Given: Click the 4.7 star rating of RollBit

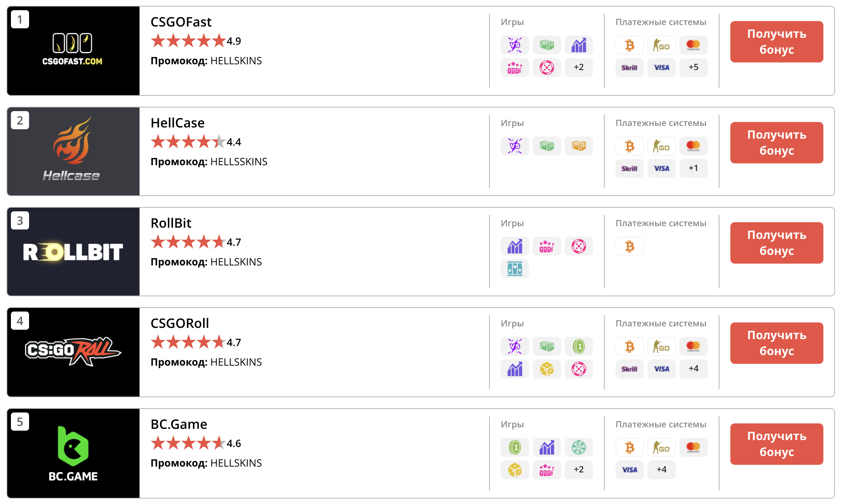Looking at the screenshot, I should (195, 242).
